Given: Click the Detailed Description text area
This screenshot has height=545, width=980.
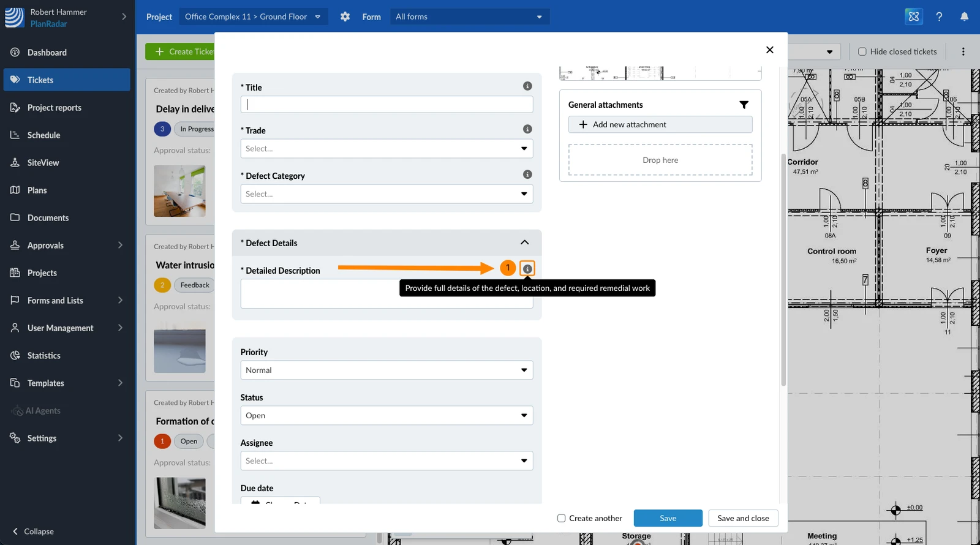Looking at the screenshot, I should (x=386, y=294).
